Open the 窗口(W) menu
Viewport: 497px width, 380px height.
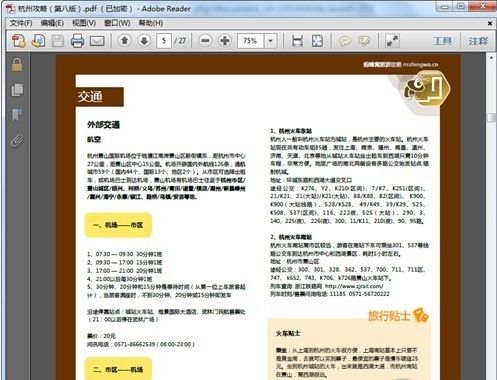click(x=117, y=23)
